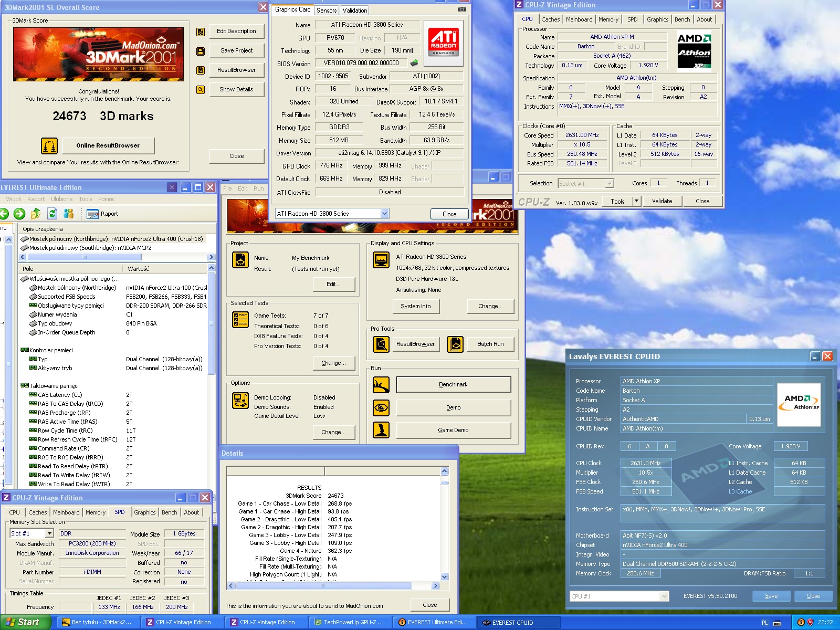Click the icon next to the Benchmark button
This screenshot has width=840, height=630.
[381, 385]
